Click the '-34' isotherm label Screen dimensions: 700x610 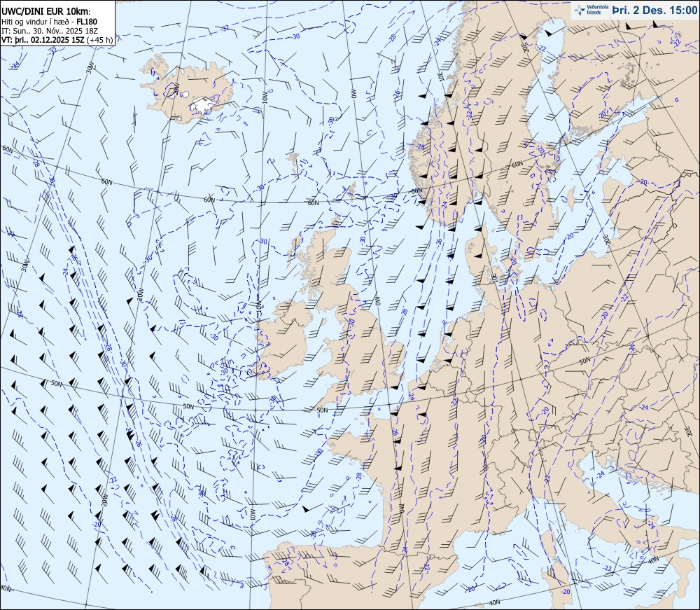coord(14,65)
